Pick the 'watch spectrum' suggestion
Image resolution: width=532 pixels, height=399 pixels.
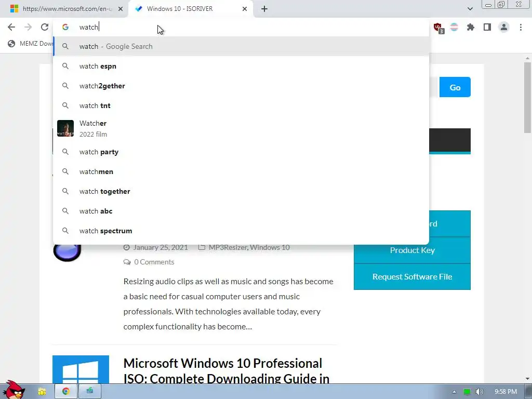coord(241,231)
